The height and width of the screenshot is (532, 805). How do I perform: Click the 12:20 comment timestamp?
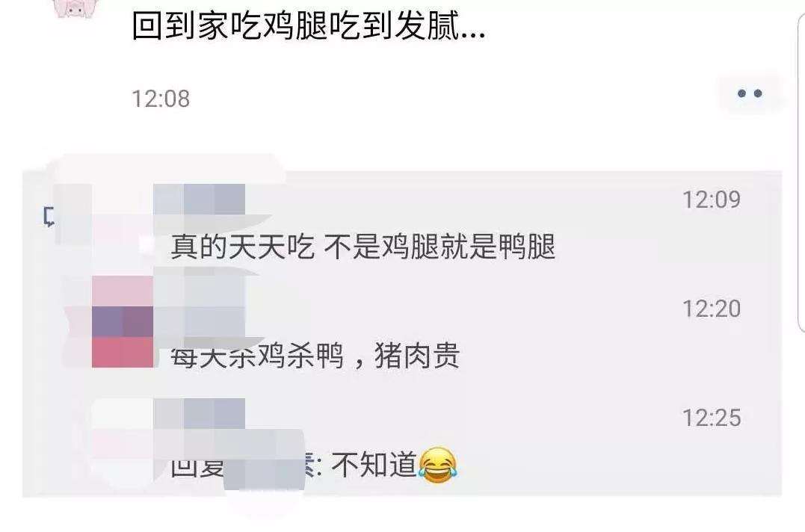(x=711, y=309)
